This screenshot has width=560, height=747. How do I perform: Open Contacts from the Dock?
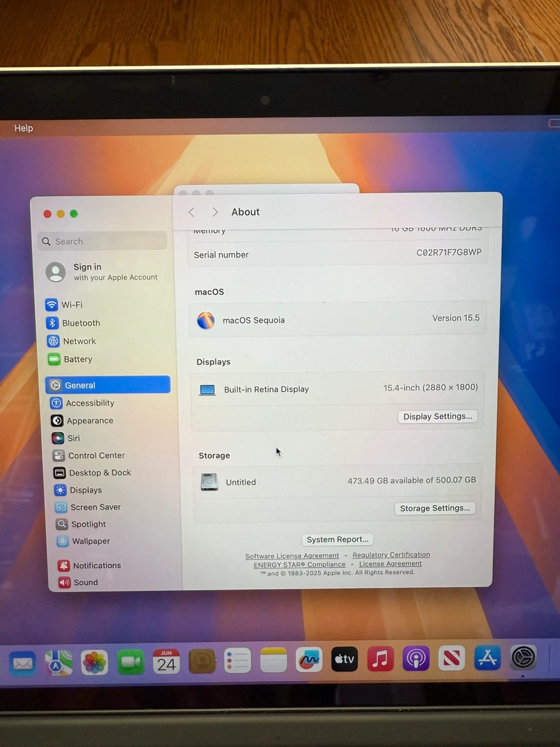pos(202,661)
